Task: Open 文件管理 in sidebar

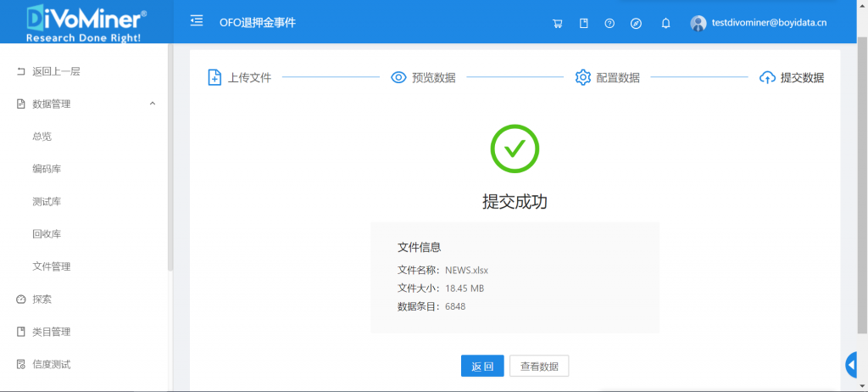Action: pyautogui.click(x=52, y=266)
